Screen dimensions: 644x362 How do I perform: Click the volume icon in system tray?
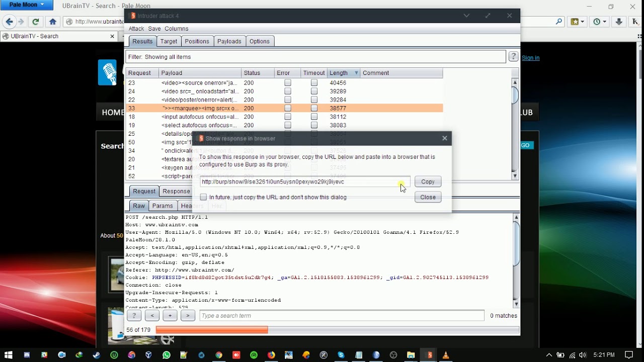click(583, 355)
